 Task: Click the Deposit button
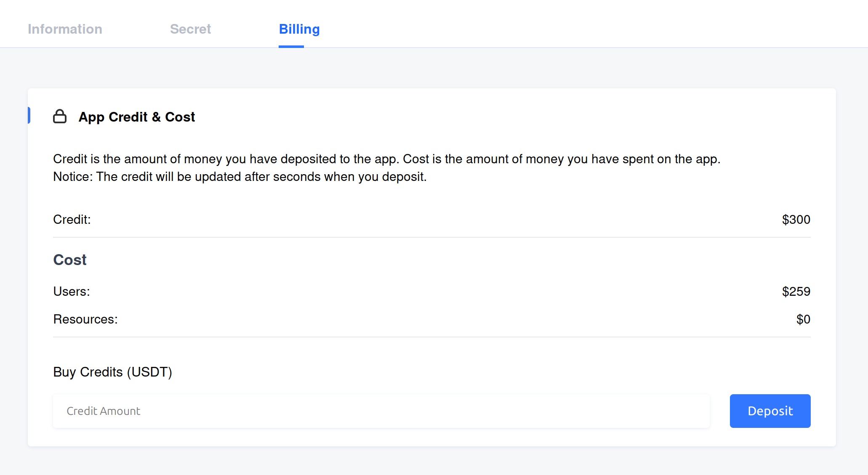pos(770,411)
